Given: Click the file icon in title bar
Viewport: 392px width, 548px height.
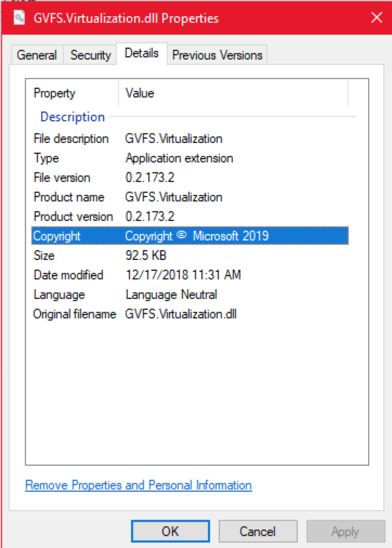Looking at the screenshot, I should (19, 18).
